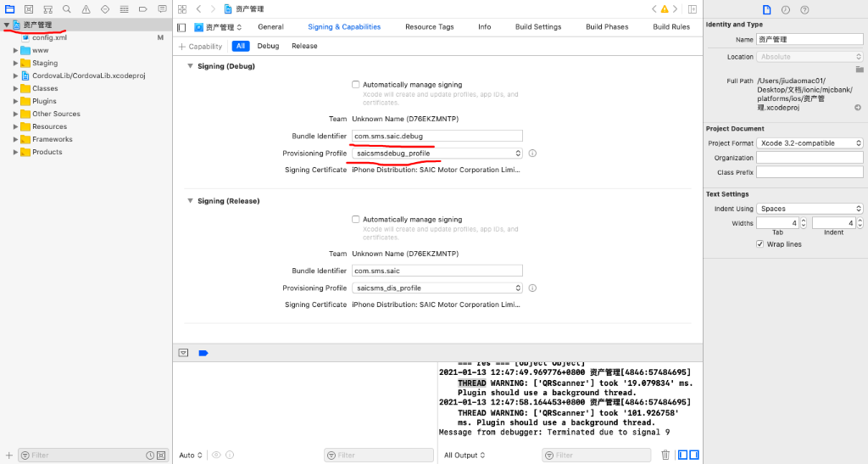Click the Organization input field
Viewport: 868px width, 464px height.
coord(810,158)
